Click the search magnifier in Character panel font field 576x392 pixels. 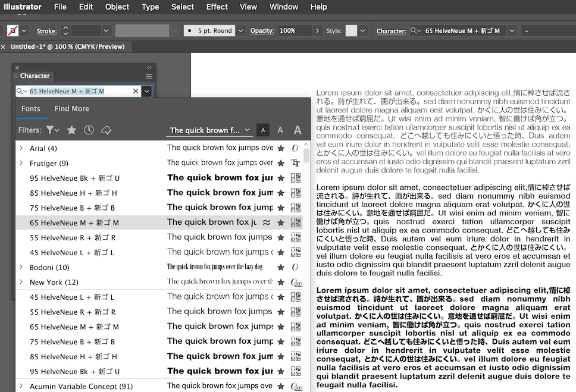pyautogui.click(x=21, y=91)
